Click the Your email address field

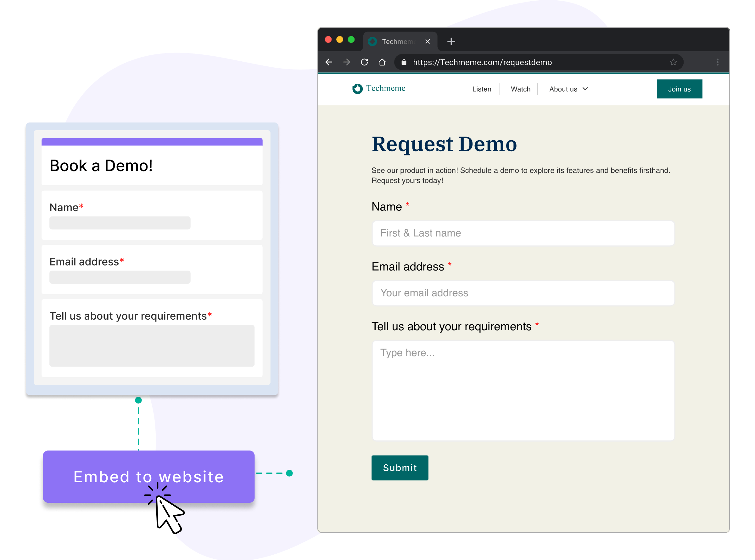523,293
